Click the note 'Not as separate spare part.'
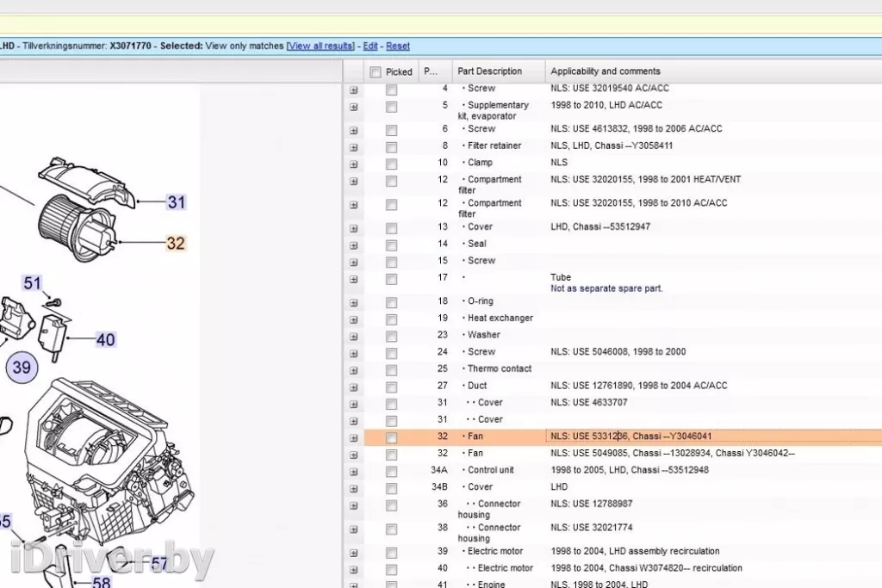 [606, 288]
